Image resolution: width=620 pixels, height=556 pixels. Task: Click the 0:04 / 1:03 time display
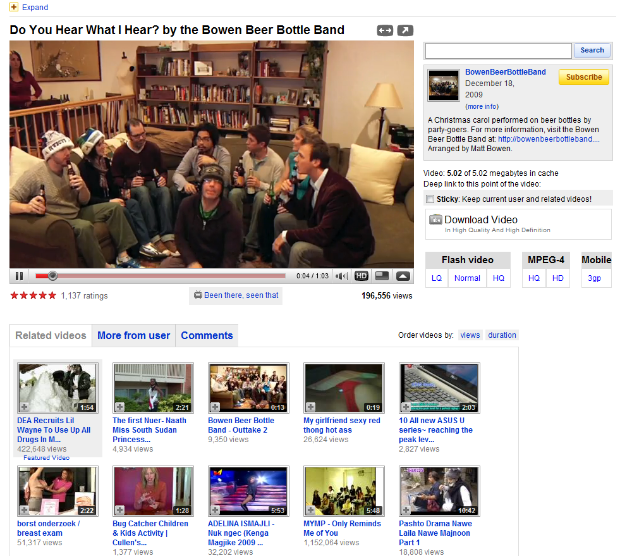(312, 276)
